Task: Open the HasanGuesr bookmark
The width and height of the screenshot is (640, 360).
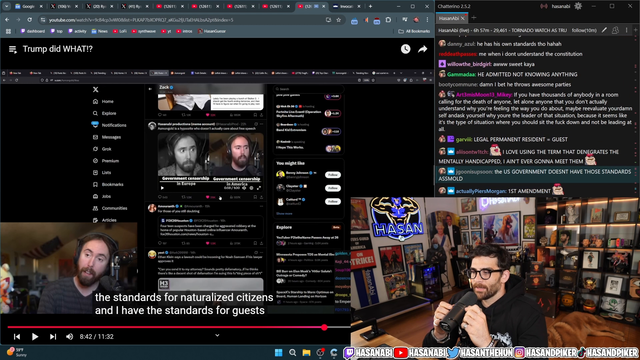Action: pyautogui.click(x=212, y=31)
